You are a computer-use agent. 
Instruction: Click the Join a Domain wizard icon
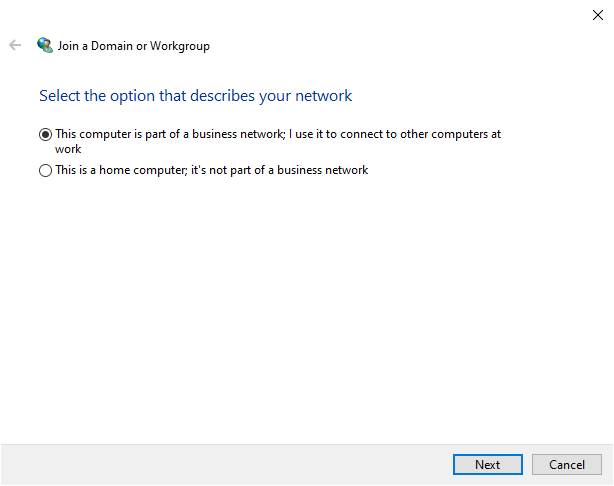[x=44, y=45]
